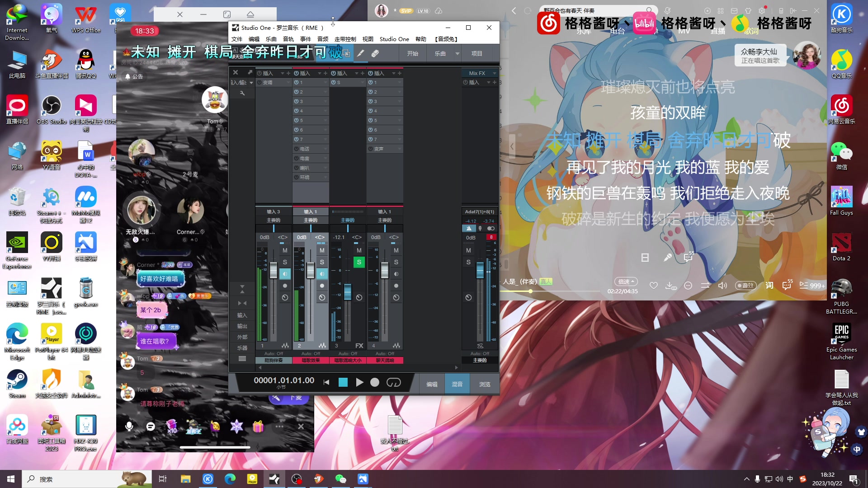This screenshot has width=868, height=488.
Task: Click 开始 button in Studio One toolbar
Action: click(413, 53)
